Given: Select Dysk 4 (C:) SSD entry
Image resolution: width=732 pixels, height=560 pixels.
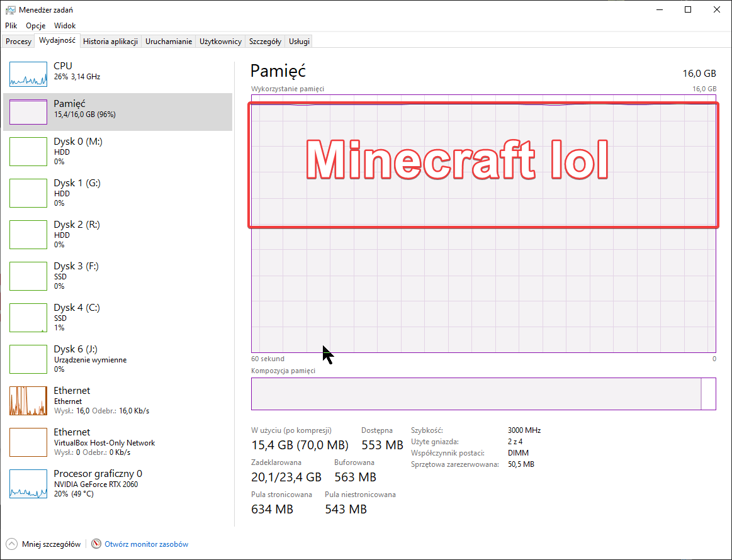Looking at the screenshot, I should coord(76,317).
